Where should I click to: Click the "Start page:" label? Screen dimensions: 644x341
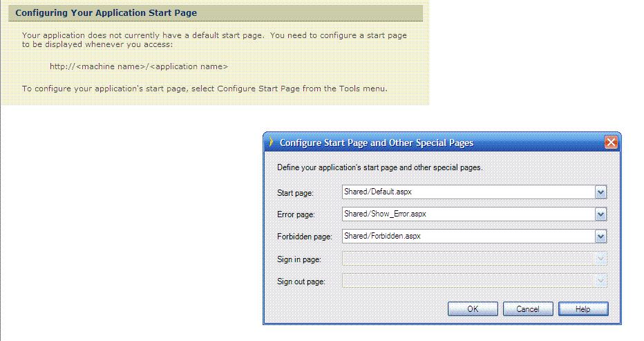pyautogui.click(x=295, y=193)
